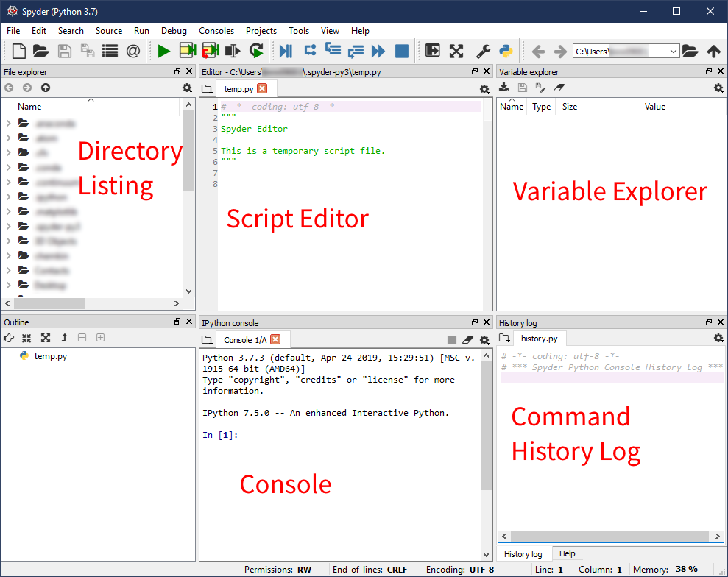
Task: Click the History log horizontal scrollbar
Action: click(610, 536)
